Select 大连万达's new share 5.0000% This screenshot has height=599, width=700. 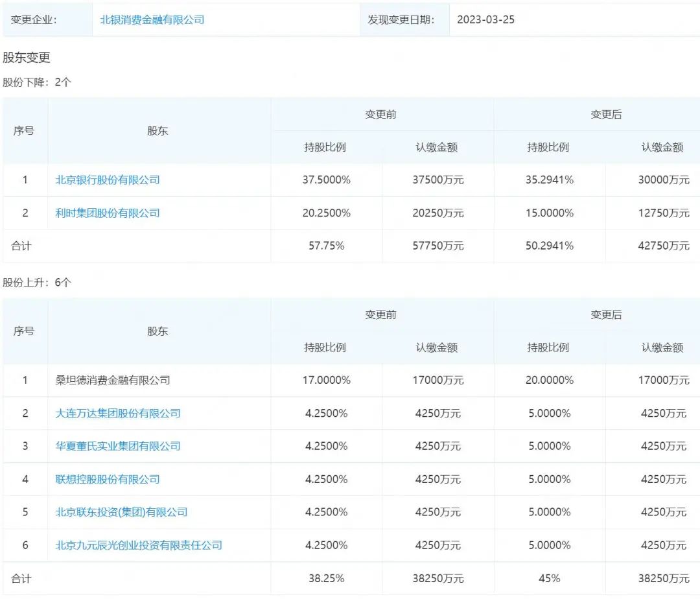click(x=550, y=414)
